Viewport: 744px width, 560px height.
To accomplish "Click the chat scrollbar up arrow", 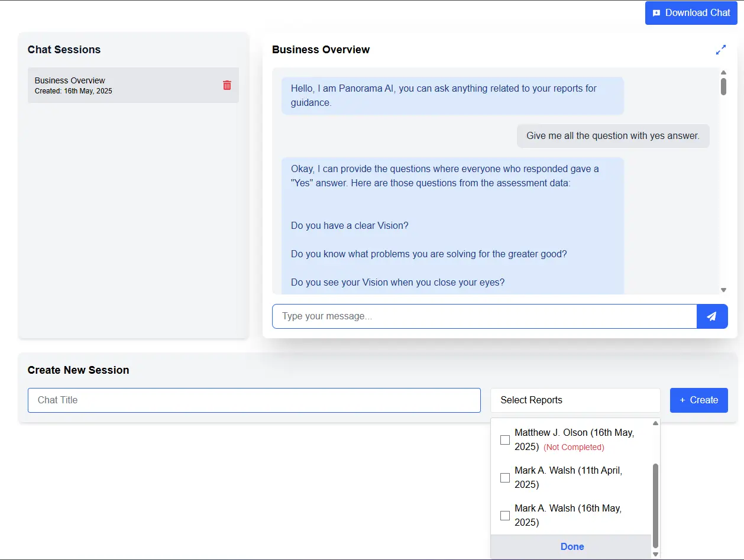I will [x=723, y=72].
